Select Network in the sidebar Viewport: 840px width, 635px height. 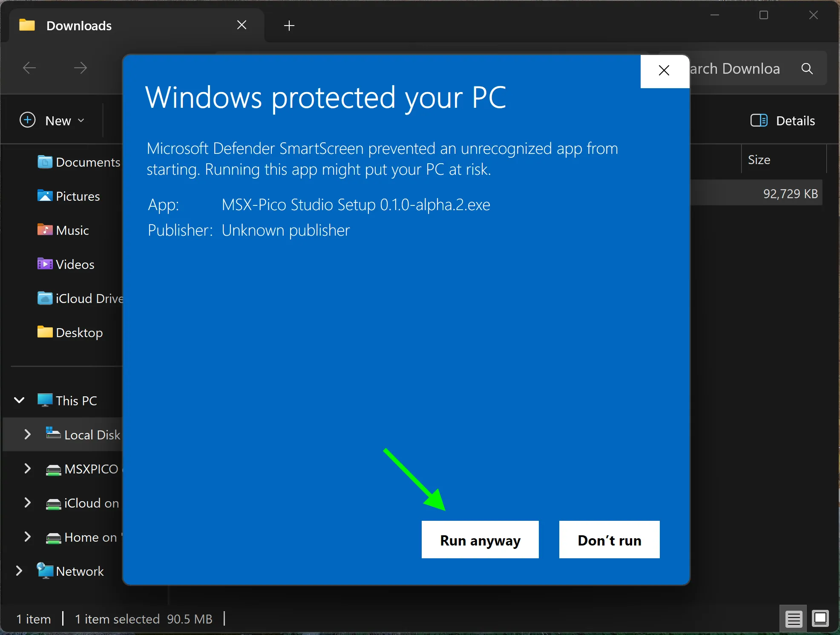pos(70,571)
